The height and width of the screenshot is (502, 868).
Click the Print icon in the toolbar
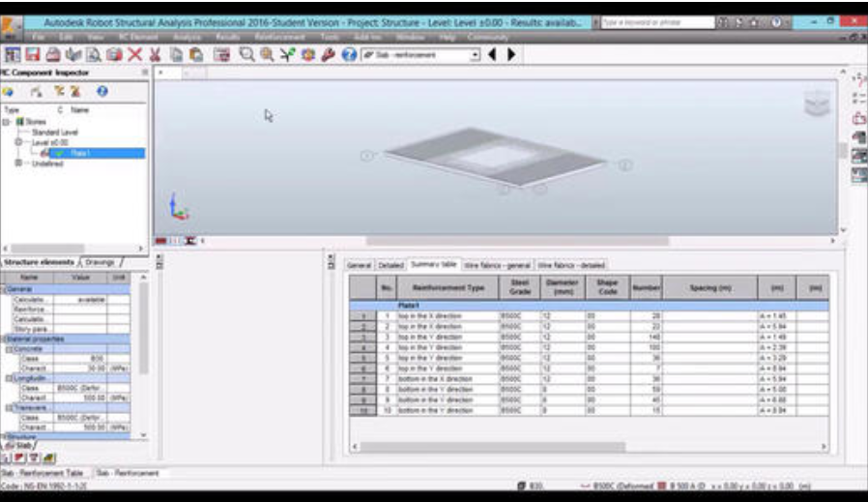click(52, 55)
